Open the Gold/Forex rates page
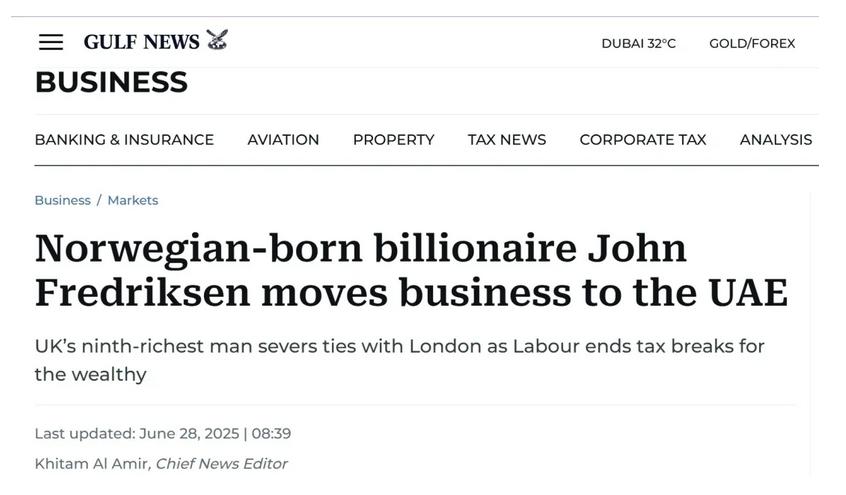This screenshot has width=846, height=495. (x=752, y=43)
